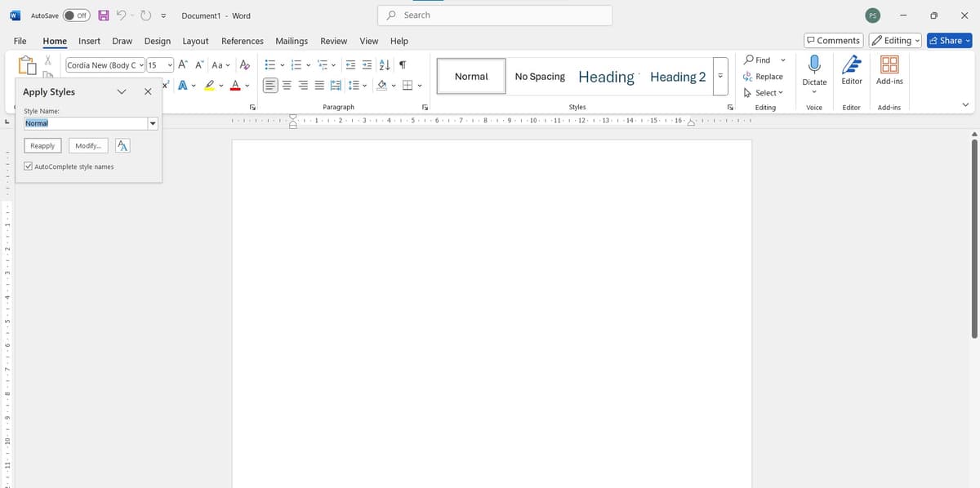Image resolution: width=980 pixels, height=488 pixels.
Task: Toggle show paragraph marks
Action: pyautogui.click(x=403, y=64)
